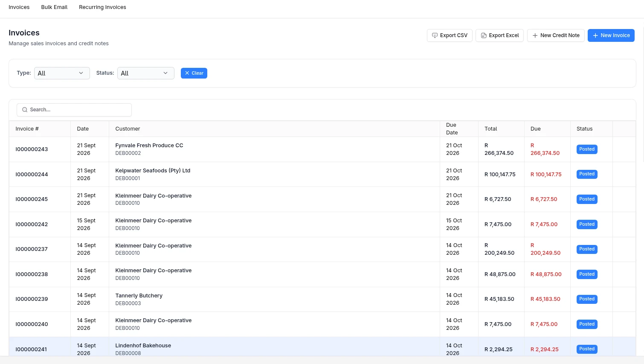The width and height of the screenshot is (644, 364).
Task: Open the Type filter dropdown
Action: [62, 73]
